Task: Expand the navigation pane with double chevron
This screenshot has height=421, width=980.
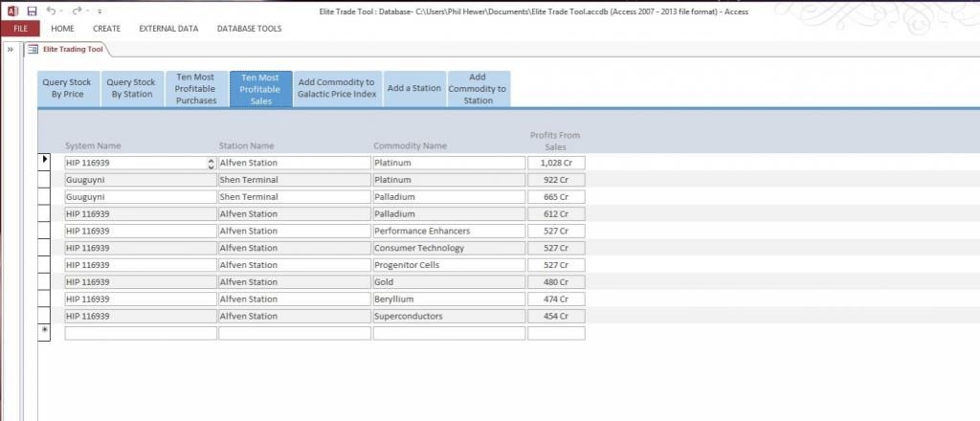Action: coord(11,50)
